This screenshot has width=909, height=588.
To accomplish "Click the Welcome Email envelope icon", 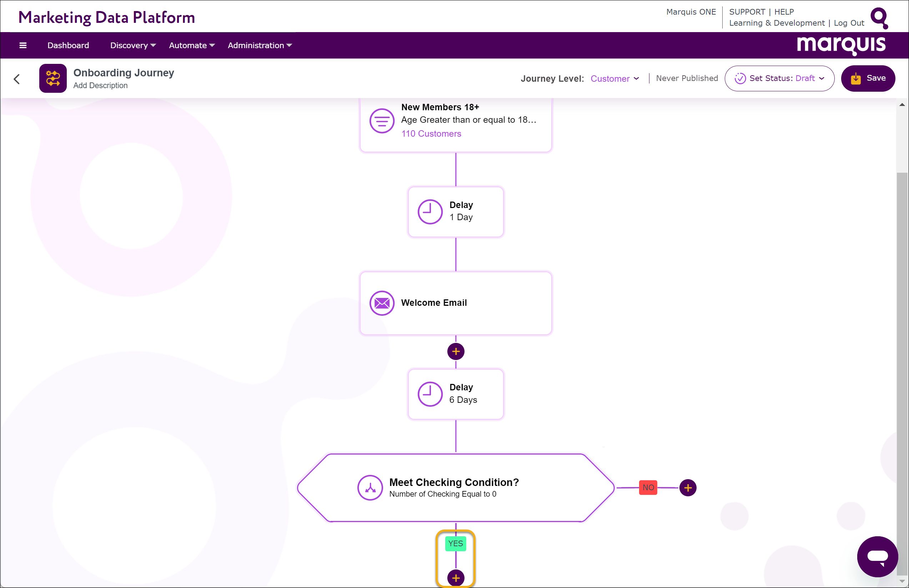I will point(382,303).
